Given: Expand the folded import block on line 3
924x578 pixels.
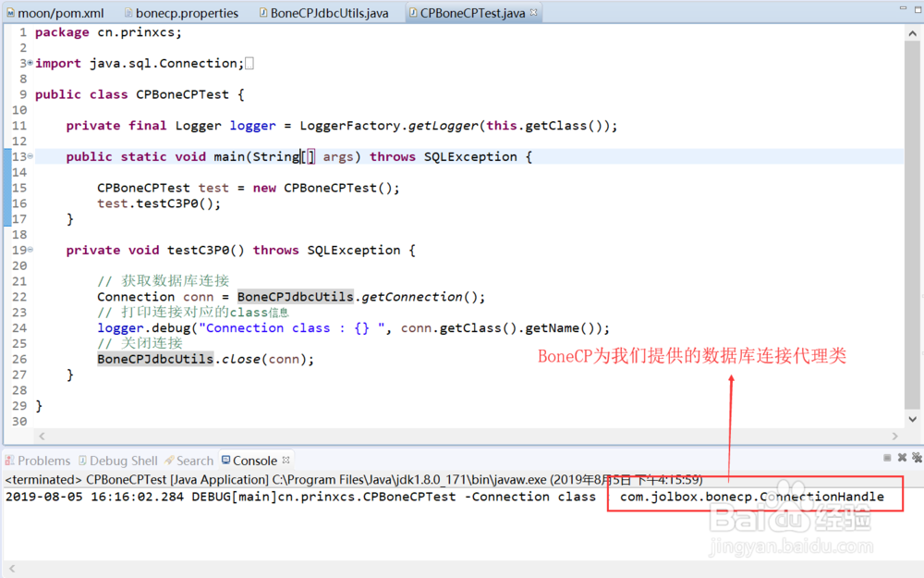Looking at the screenshot, I should click(30, 63).
